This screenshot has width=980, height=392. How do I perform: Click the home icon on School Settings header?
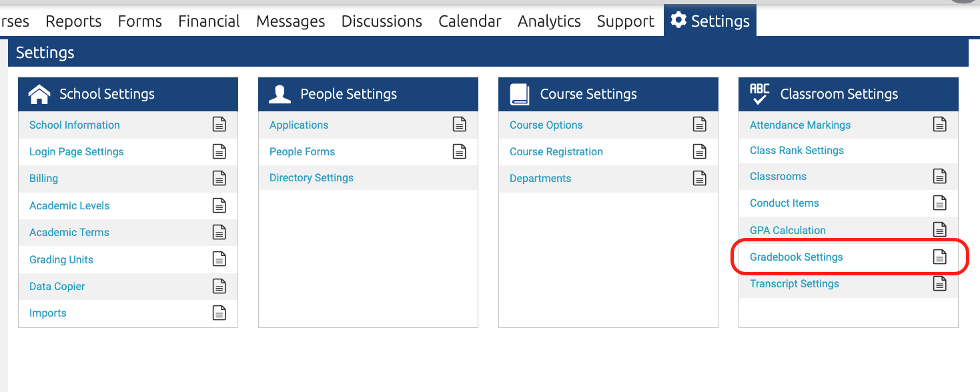(x=40, y=93)
